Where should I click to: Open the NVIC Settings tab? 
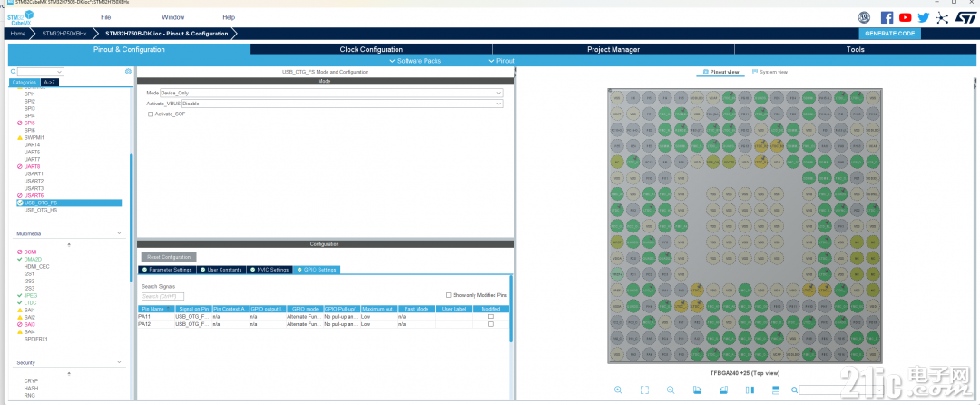tap(270, 270)
